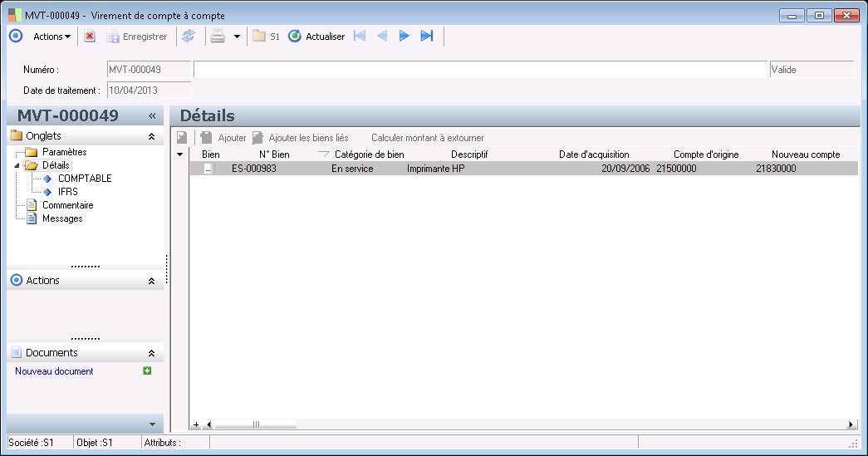This screenshot has height=456, width=868.
Task: Sort by Catégorie de bien column
Action: (370, 154)
